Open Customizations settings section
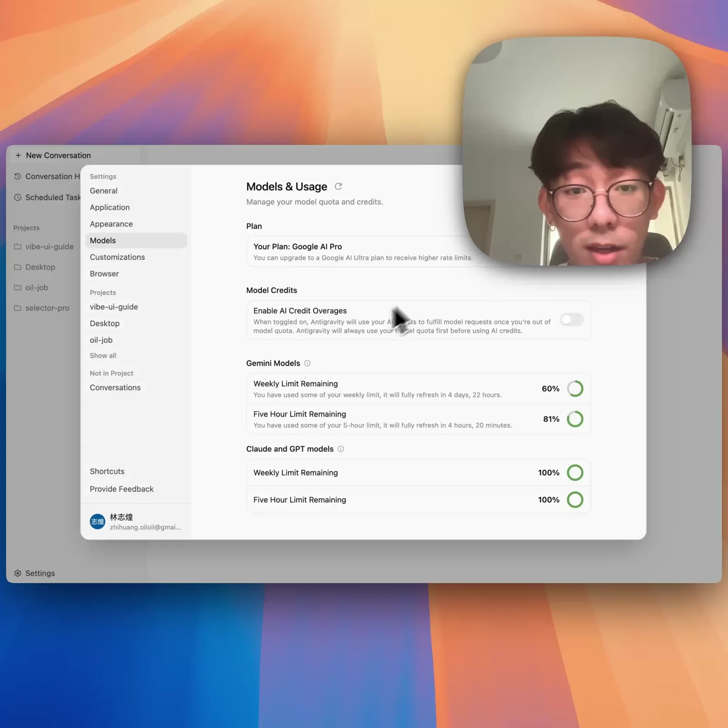 point(136,257)
